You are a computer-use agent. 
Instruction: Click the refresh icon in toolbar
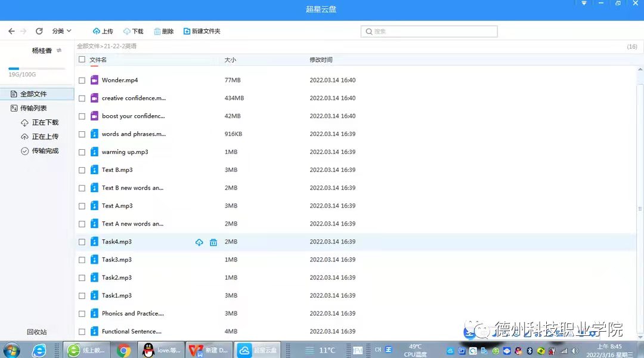(39, 31)
